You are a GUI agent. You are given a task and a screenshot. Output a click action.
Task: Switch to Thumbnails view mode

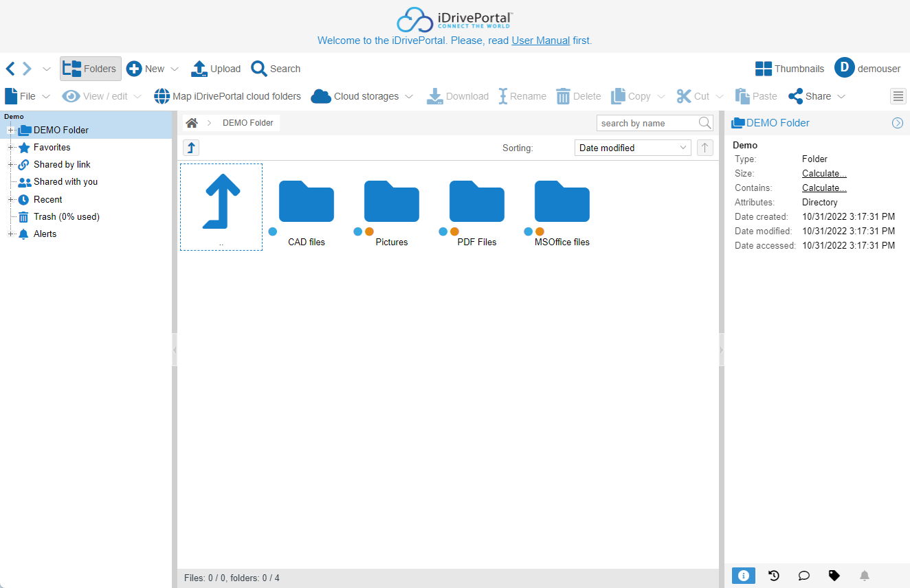click(x=790, y=69)
